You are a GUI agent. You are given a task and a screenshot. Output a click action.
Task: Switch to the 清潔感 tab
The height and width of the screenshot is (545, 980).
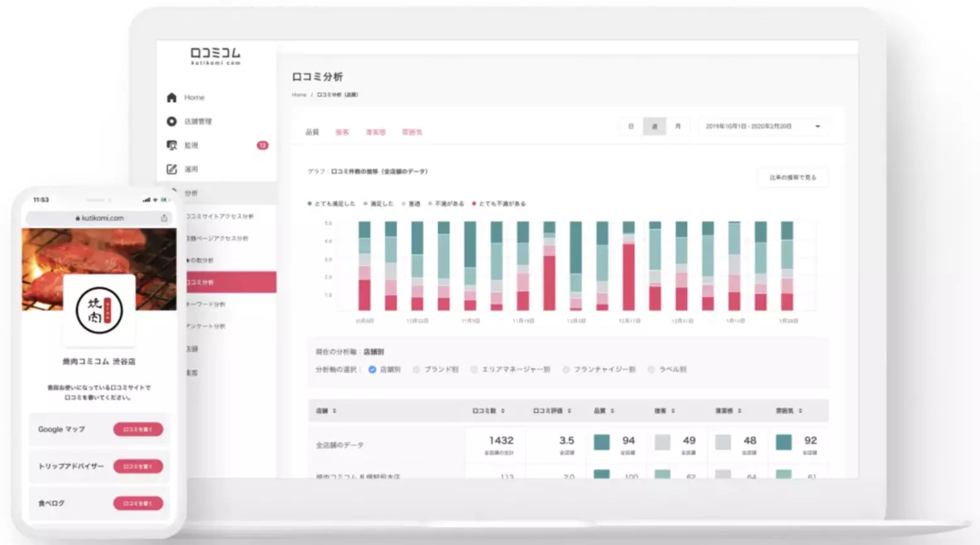coord(376,132)
